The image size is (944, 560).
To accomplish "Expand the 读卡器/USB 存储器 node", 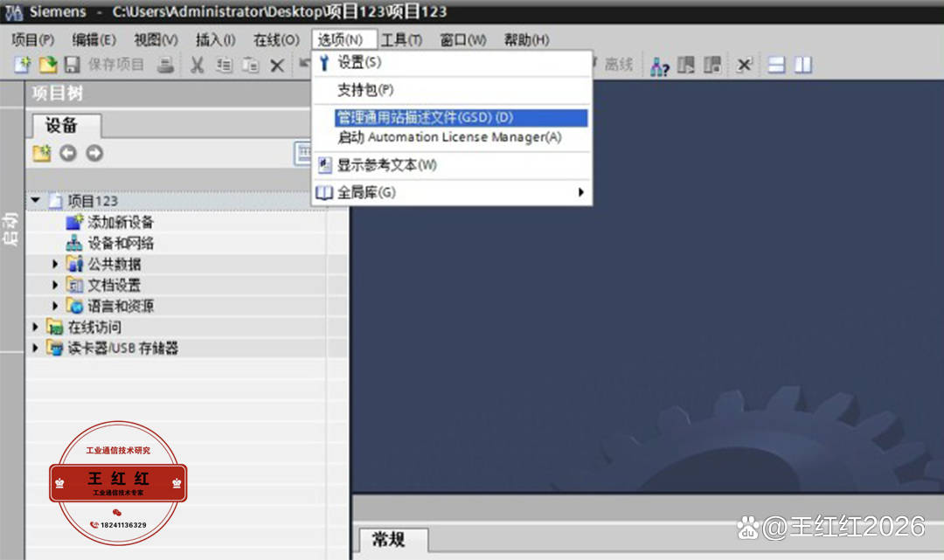I will point(35,348).
